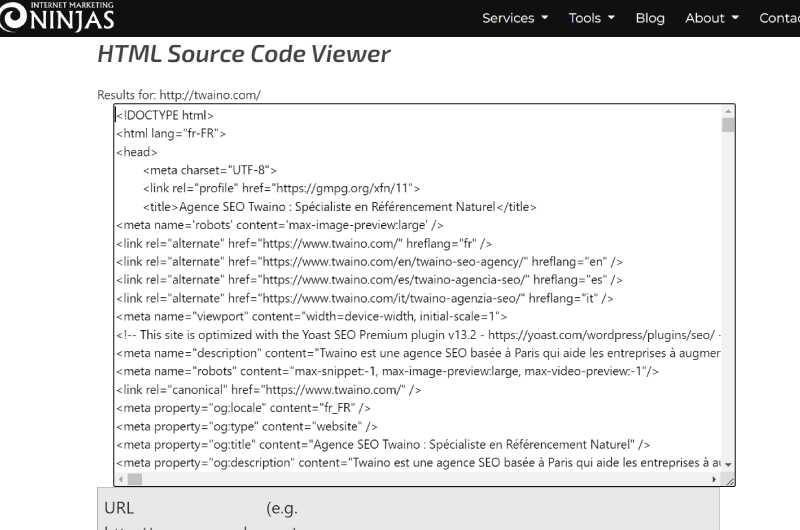Click the 'Results for: http://twaino.com/' text

[x=179, y=95]
